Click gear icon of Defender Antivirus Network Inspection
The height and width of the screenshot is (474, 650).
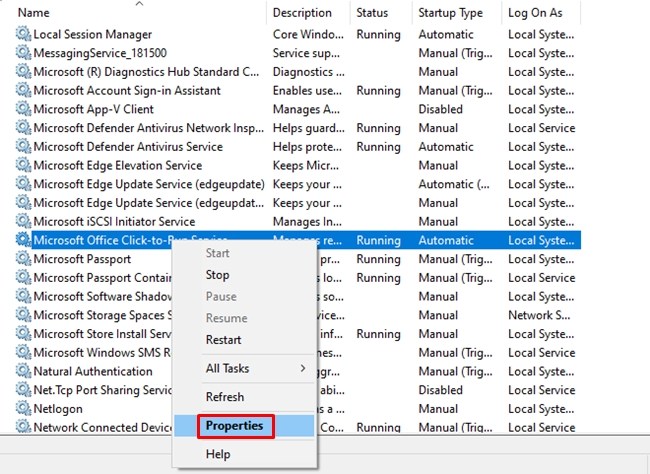coord(23,128)
